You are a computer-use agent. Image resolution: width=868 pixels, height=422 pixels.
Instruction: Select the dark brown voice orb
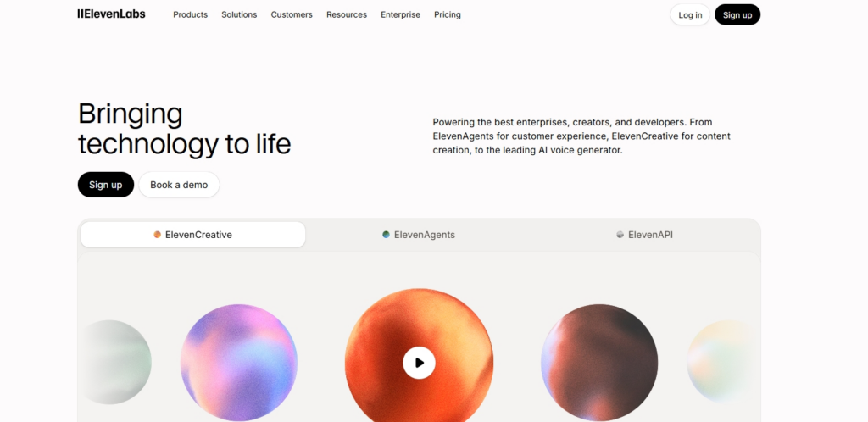point(599,363)
